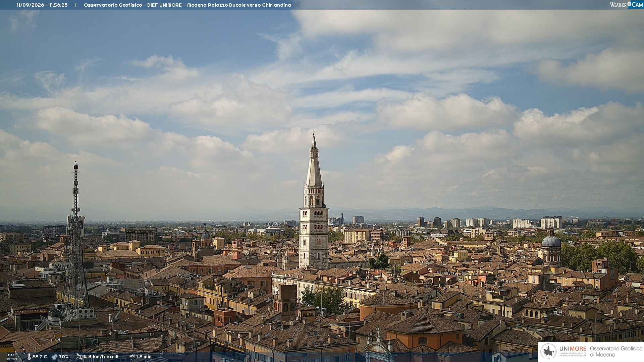This screenshot has height=362, width=644.
Task: Click the thermometer temperature icon
Action: pos(29,357)
